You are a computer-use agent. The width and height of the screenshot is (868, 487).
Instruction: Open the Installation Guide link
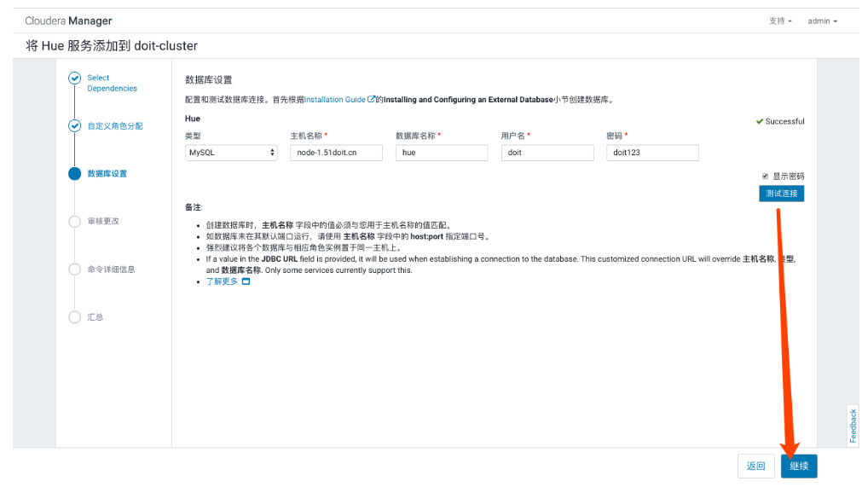coord(335,100)
